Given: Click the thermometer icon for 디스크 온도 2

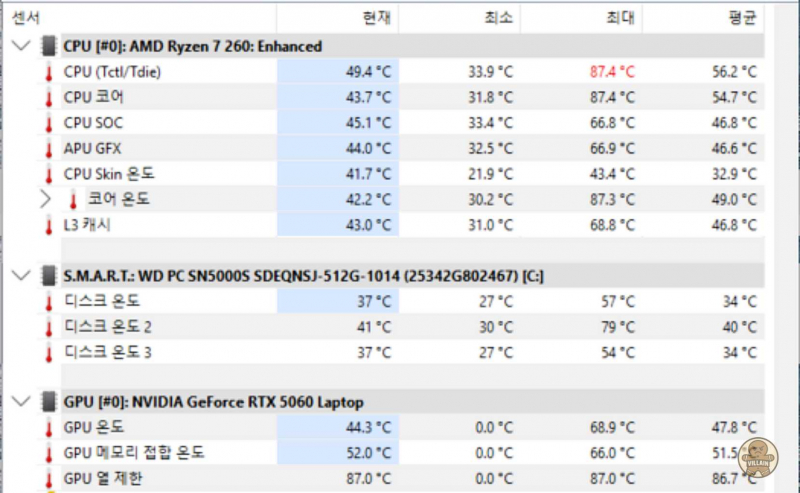Looking at the screenshot, I should [47, 327].
